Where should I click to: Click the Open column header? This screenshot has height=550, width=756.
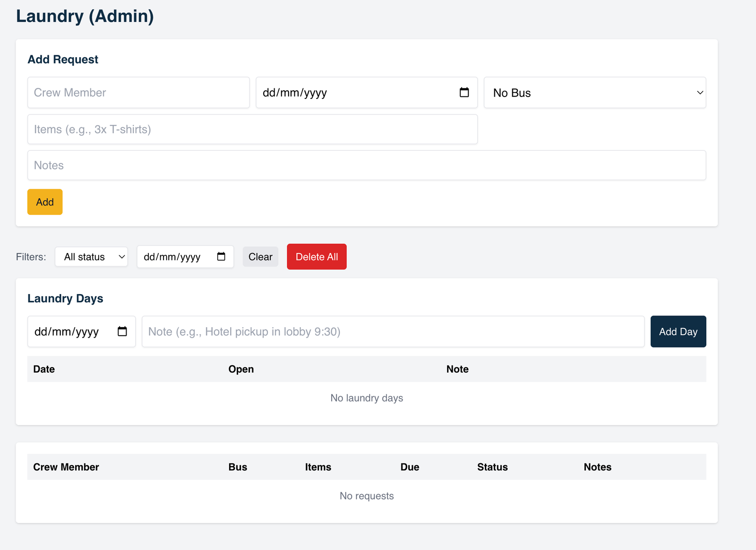point(241,369)
